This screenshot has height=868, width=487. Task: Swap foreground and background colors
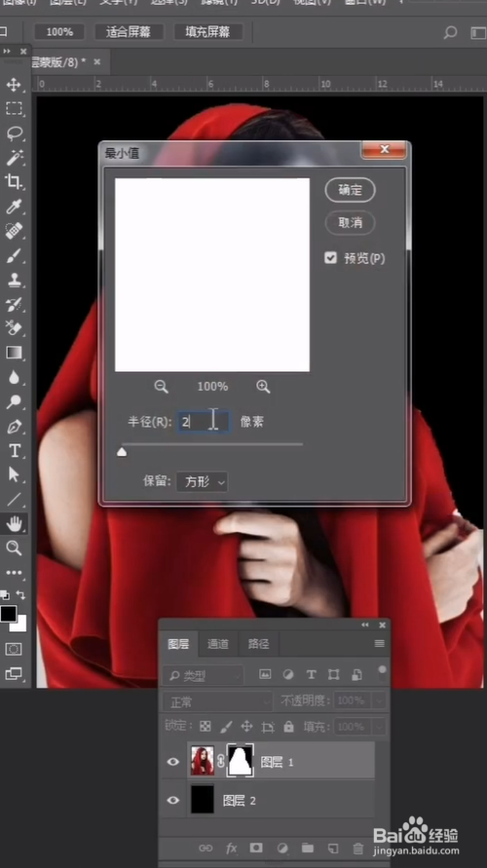point(21,595)
